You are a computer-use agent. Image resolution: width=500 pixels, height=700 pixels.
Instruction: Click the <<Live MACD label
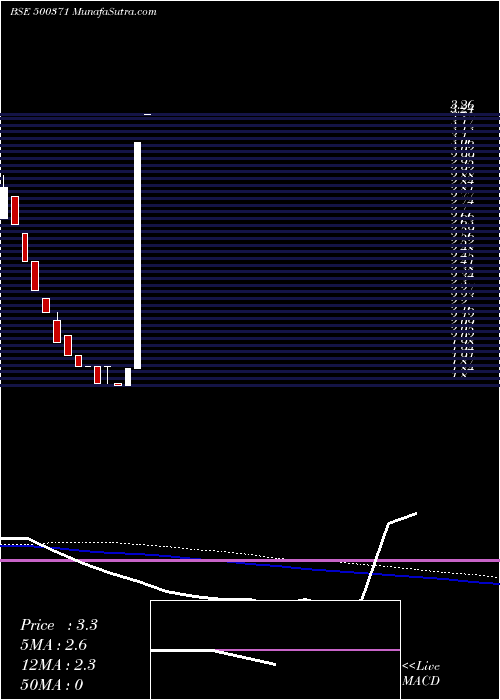(421, 674)
